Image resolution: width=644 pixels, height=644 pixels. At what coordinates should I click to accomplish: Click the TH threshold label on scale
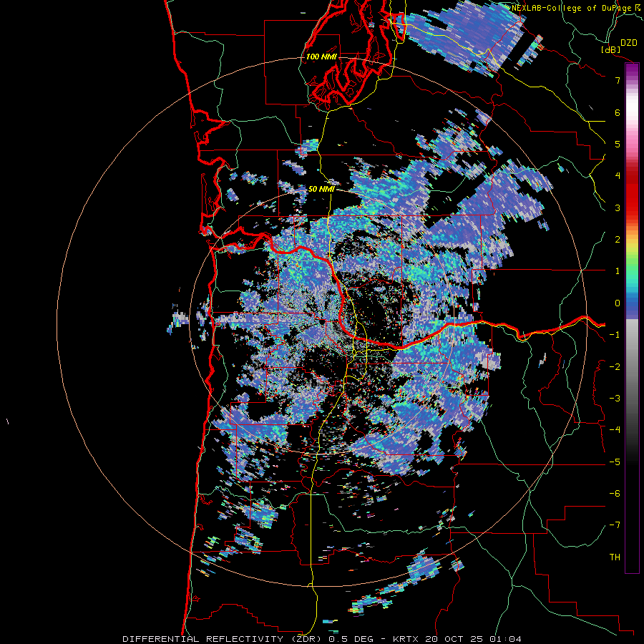(x=615, y=557)
